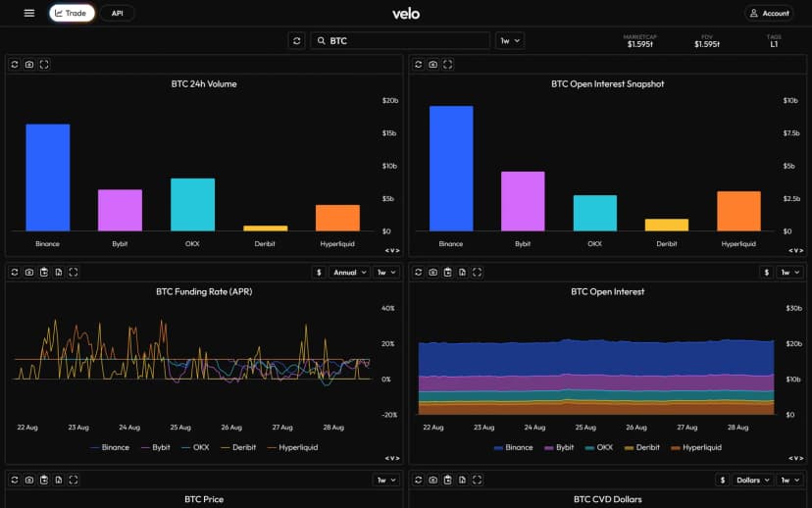Switch to the API tab
Image resolution: width=812 pixels, height=508 pixels.
[117, 13]
